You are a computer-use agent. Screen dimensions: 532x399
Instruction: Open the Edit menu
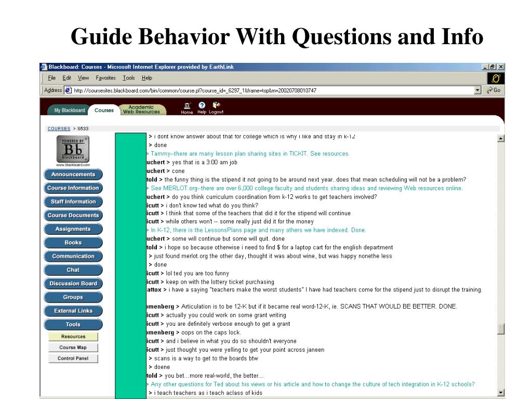point(67,78)
